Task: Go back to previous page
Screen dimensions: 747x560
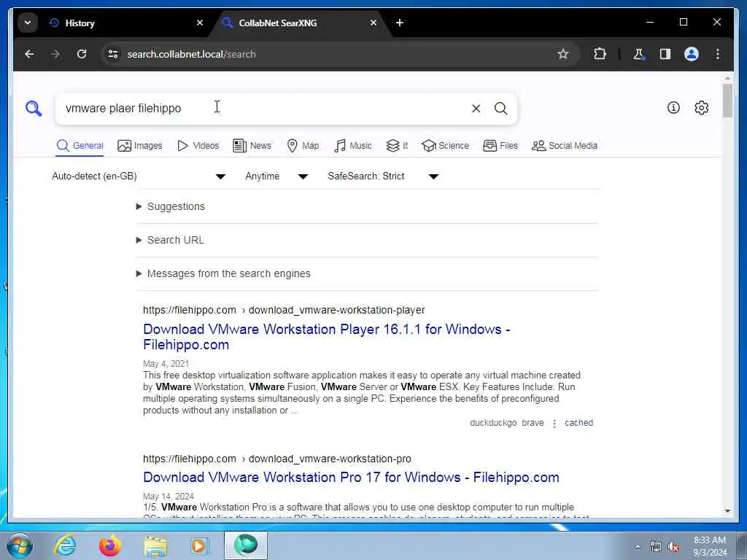Action: coord(29,54)
